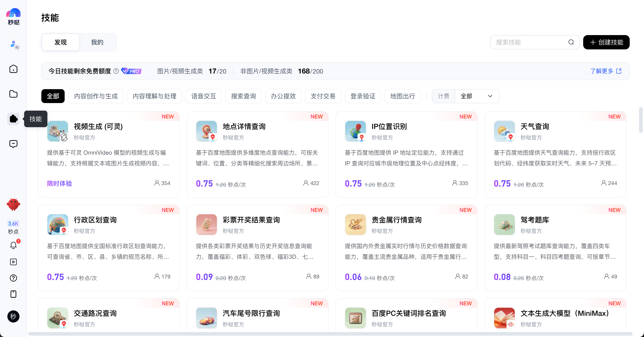
Task: Open the 天气查询 card title
Action: (535, 126)
